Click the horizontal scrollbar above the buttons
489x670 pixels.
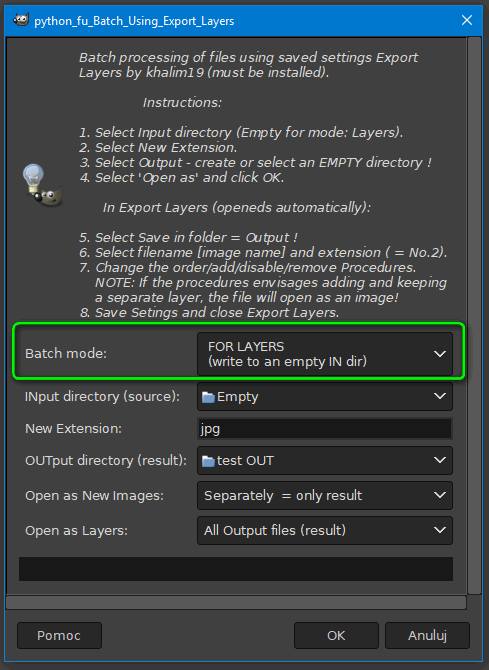(236, 602)
